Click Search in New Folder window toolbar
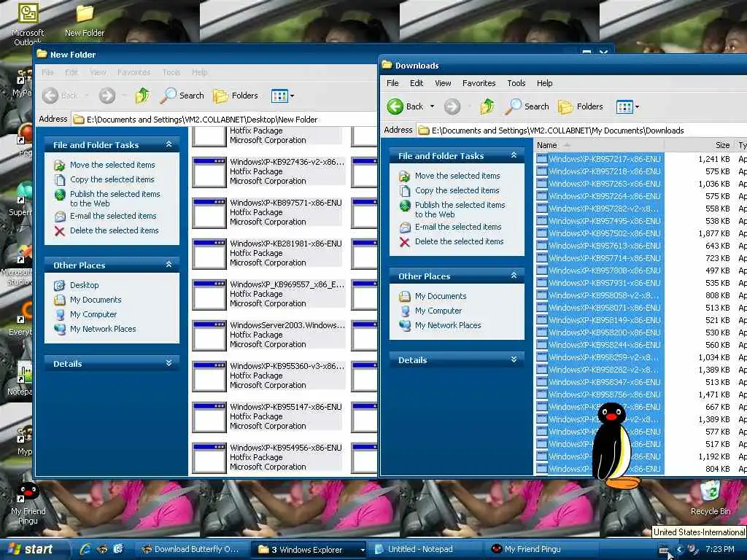The image size is (747, 560). point(182,96)
